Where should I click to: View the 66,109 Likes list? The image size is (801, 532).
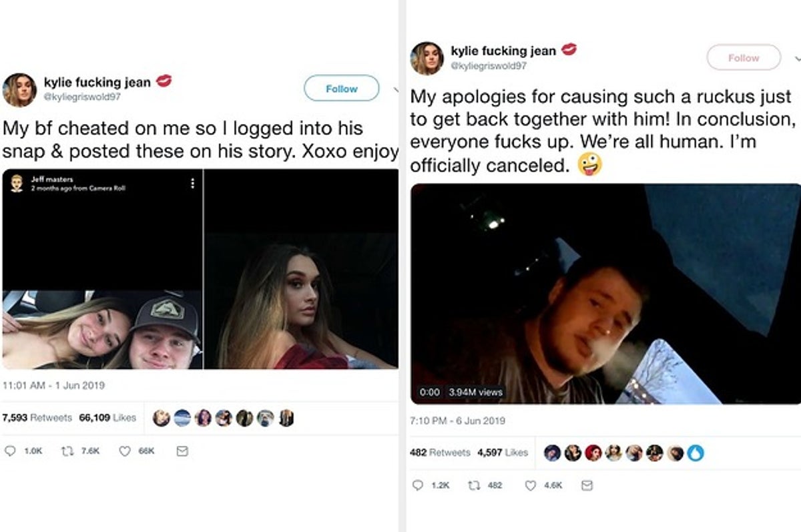point(107,418)
